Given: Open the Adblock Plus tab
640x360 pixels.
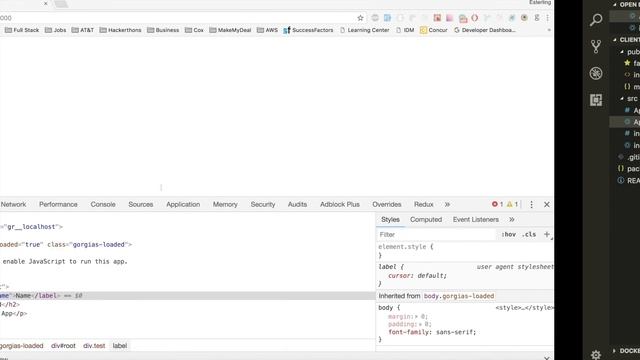Looking at the screenshot, I should click(x=340, y=204).
